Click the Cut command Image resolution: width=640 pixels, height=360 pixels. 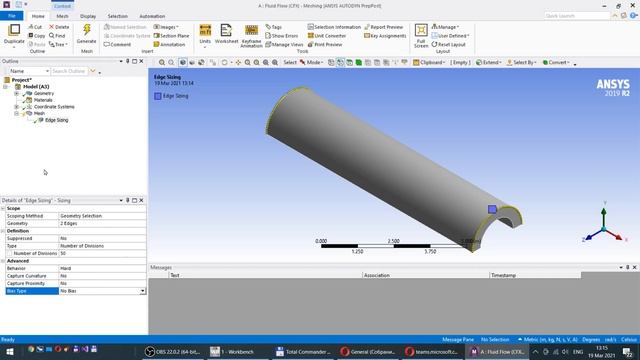(35, 27)
